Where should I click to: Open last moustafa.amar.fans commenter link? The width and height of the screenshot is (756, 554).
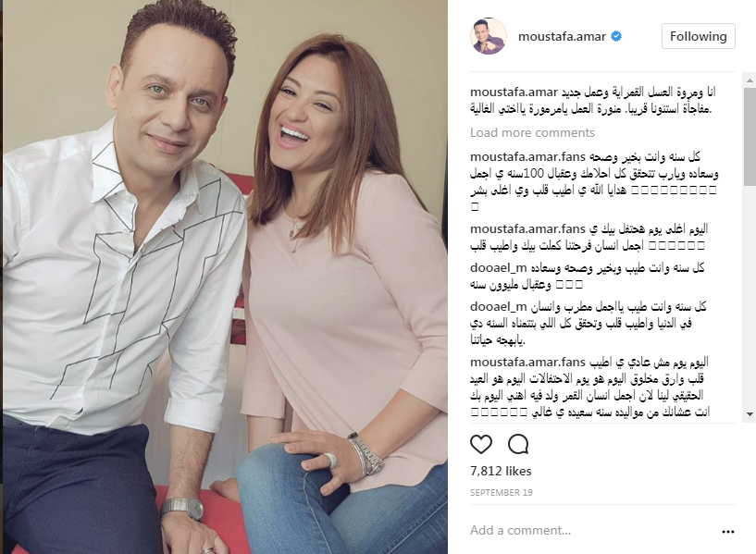coord(527,362)
